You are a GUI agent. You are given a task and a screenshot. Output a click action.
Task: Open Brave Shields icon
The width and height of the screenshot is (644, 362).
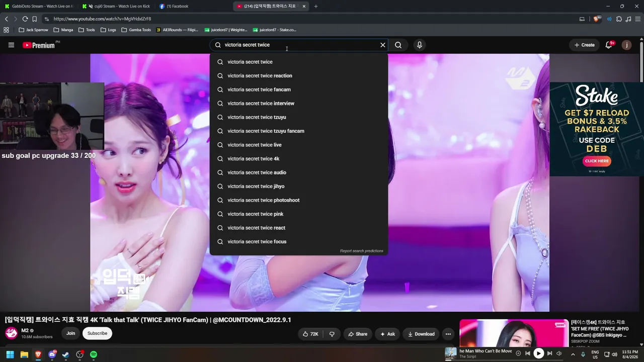tap(597, 19)
